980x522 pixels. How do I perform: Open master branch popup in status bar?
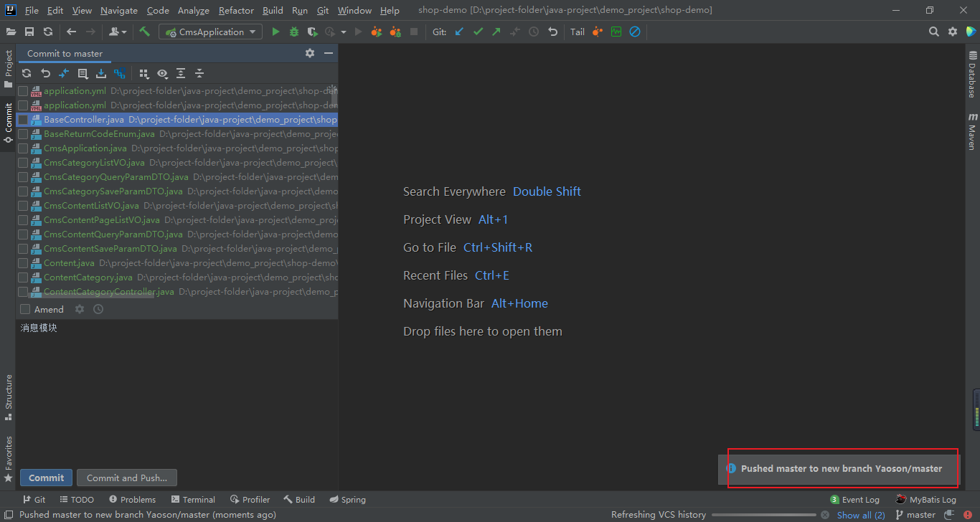tap(915, 515)
